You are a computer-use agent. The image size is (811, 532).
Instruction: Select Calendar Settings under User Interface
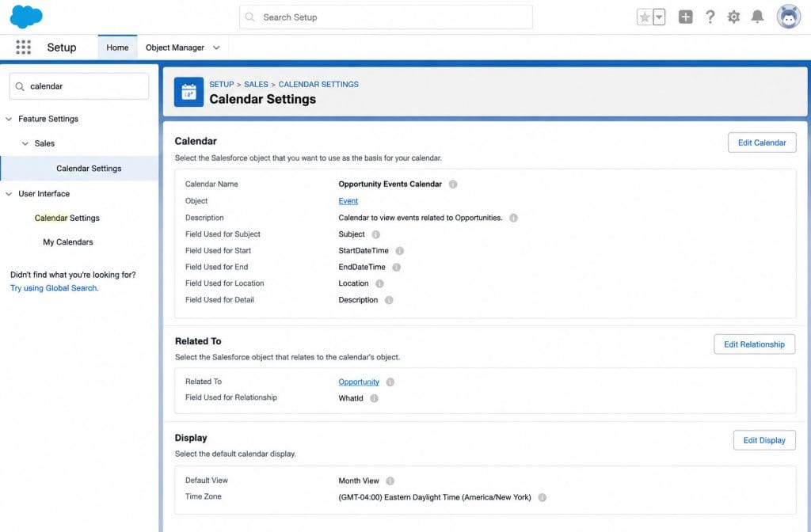click(x=67, y=218)
